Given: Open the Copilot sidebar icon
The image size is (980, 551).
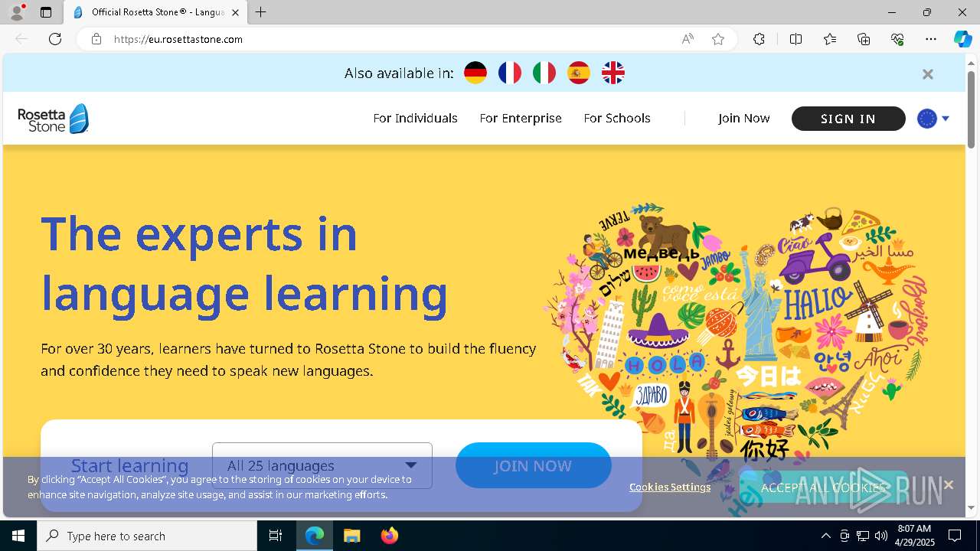Looking at the screenshot, I should click(x=962, y=39).
